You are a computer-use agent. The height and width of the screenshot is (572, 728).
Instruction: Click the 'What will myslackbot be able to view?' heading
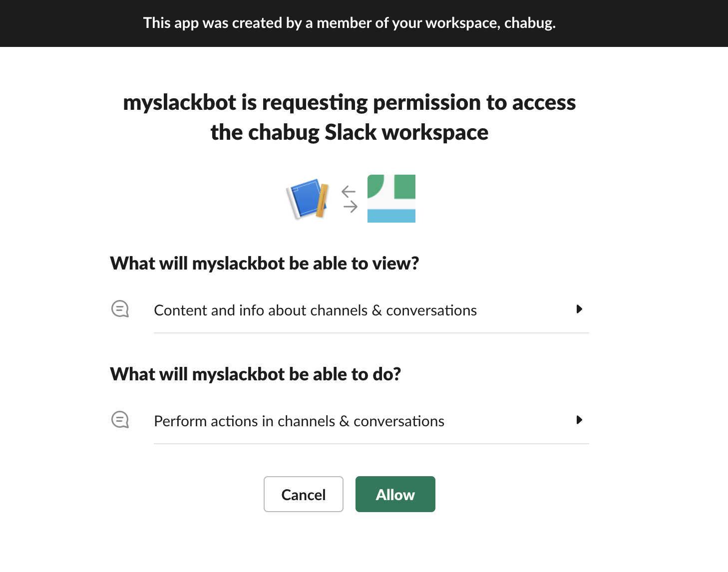pos(265,263)
